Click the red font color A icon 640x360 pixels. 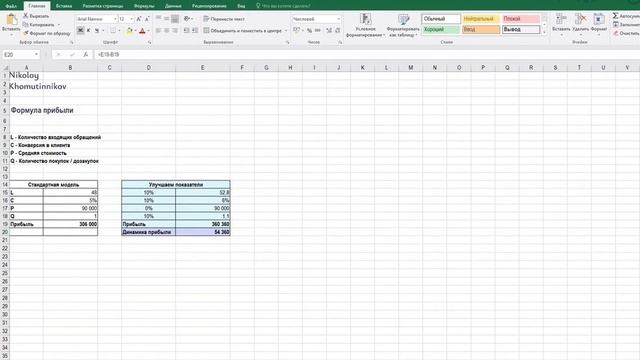142,31
